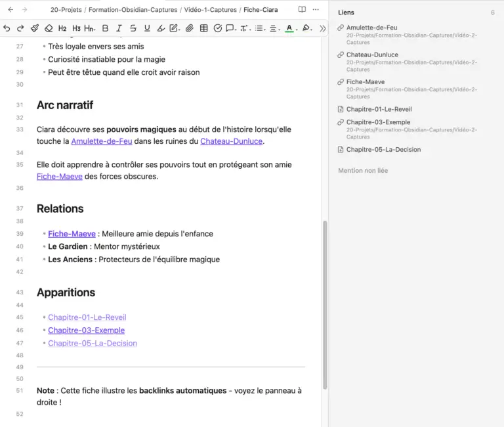Click the undo arrow in toolbar

(x=7, y=28)
